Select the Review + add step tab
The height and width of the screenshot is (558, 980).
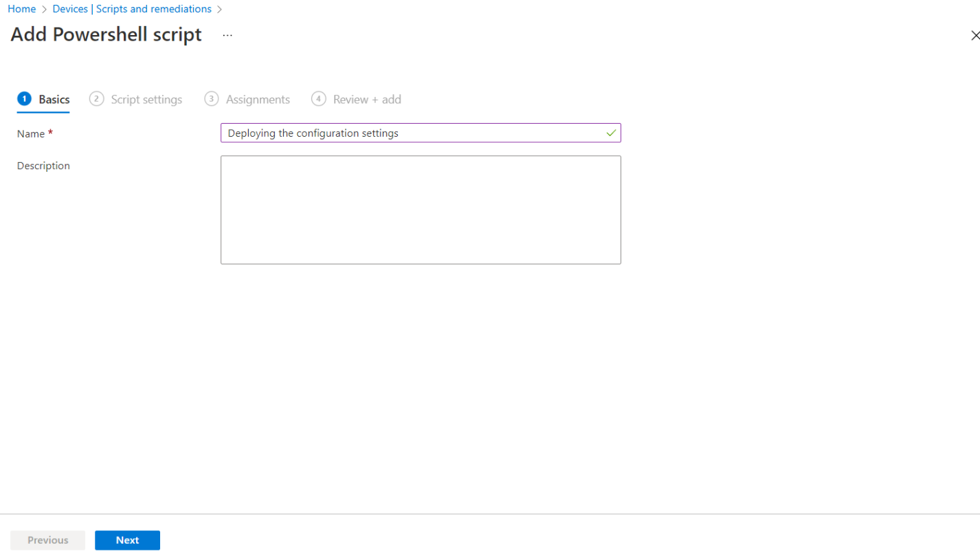tap(356, 100)
